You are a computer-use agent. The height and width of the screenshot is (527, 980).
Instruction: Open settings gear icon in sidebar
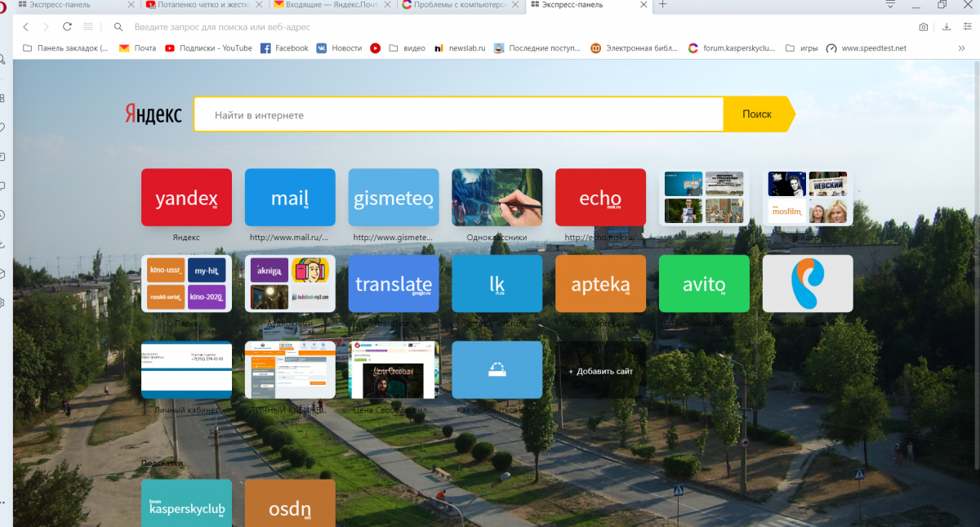[x=3, y=302]
